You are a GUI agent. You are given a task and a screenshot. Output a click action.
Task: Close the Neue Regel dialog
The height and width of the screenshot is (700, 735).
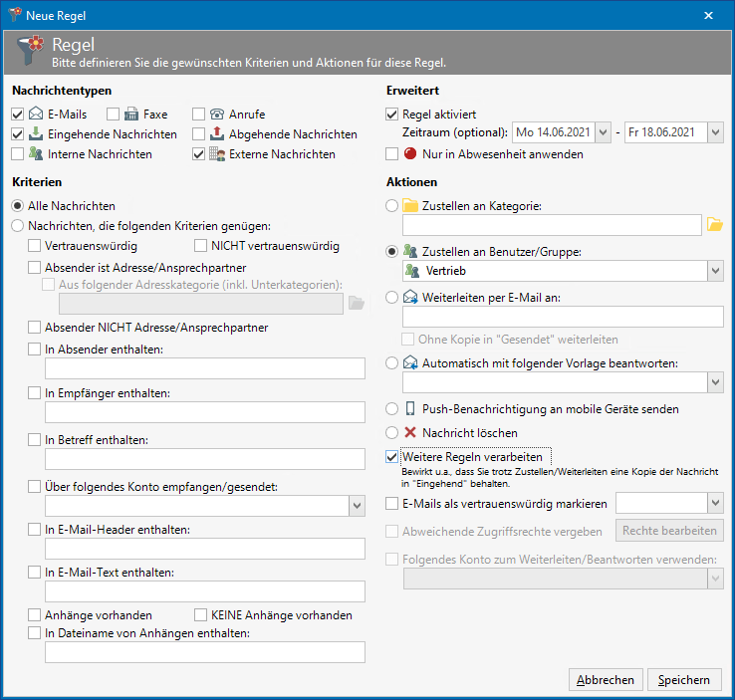(708, 16)
